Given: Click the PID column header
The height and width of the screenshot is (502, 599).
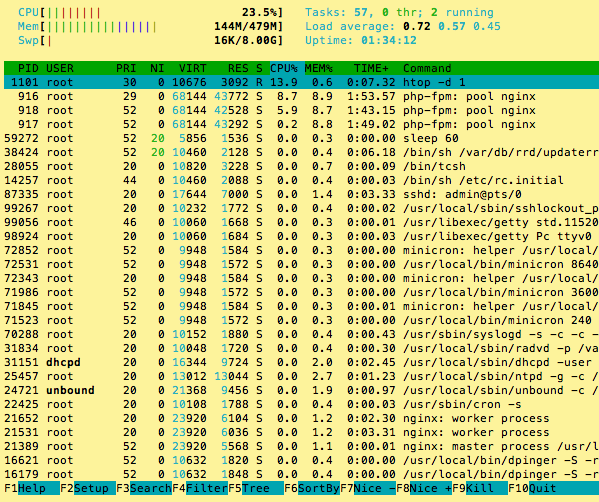Looking at the screenshot, I should [x=28, y=68].
